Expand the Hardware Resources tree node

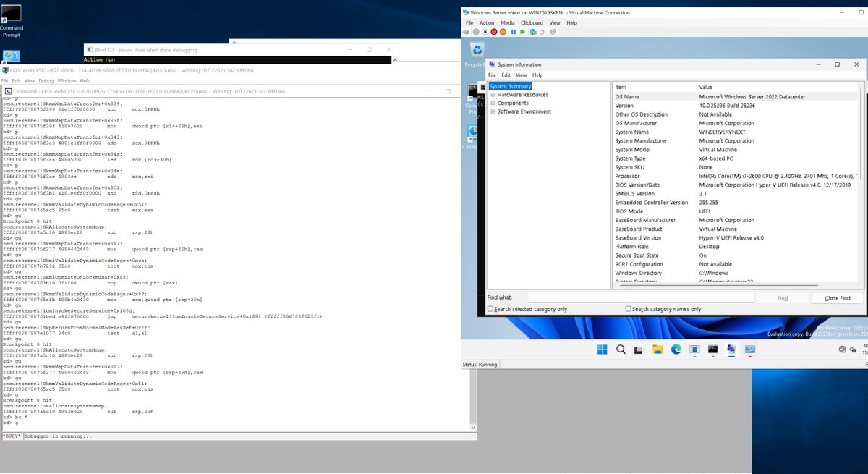point(493,95)
